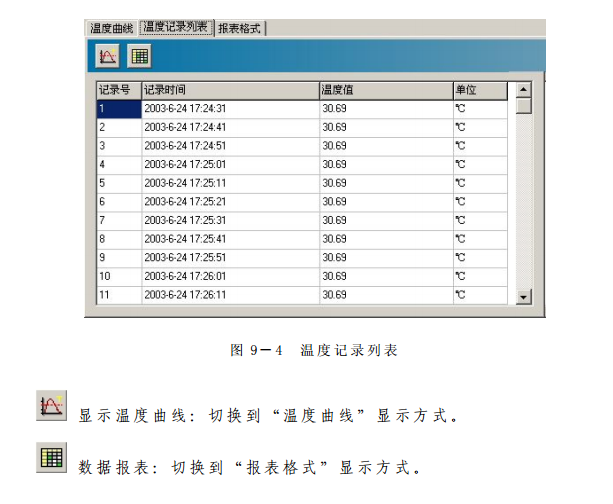Viewport: 613px width, 504px height.
Task: Click the data report grid icon in the toolbar
Action: tap(139, 56)
